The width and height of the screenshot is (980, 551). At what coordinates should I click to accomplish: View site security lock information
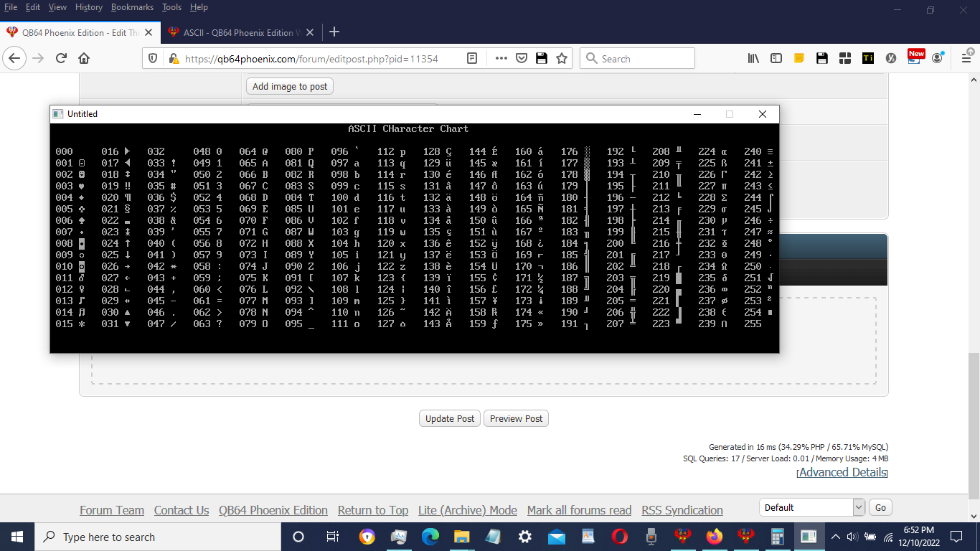click(173, 58)
